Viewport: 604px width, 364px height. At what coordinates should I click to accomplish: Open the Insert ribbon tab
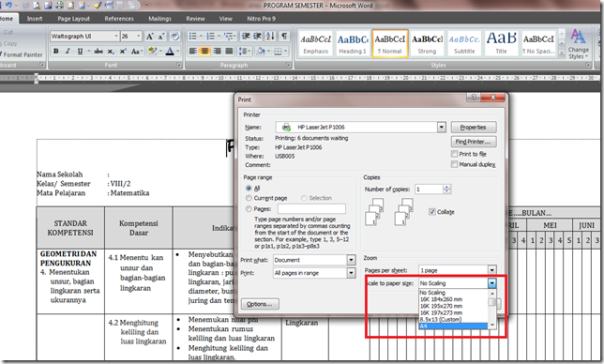tap(35, 19)
